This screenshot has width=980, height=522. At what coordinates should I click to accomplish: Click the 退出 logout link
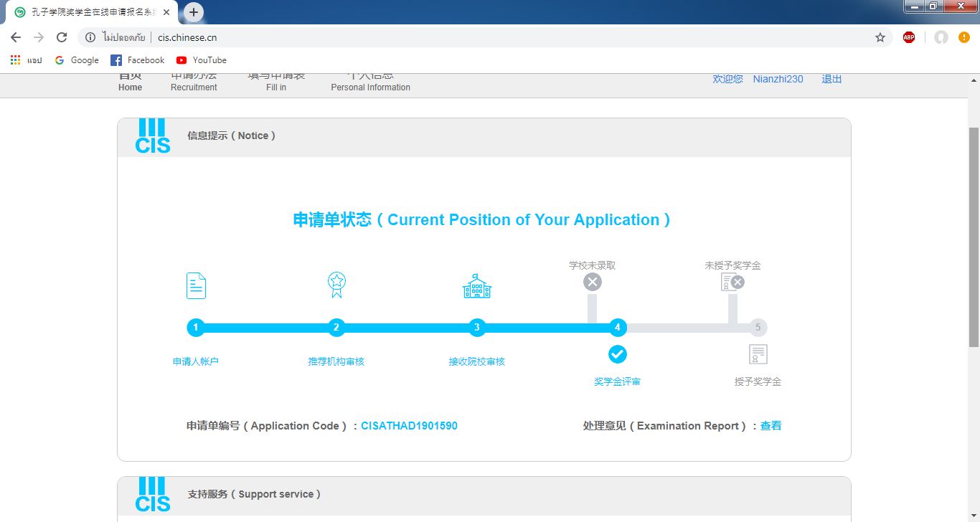tap(831, 79)
